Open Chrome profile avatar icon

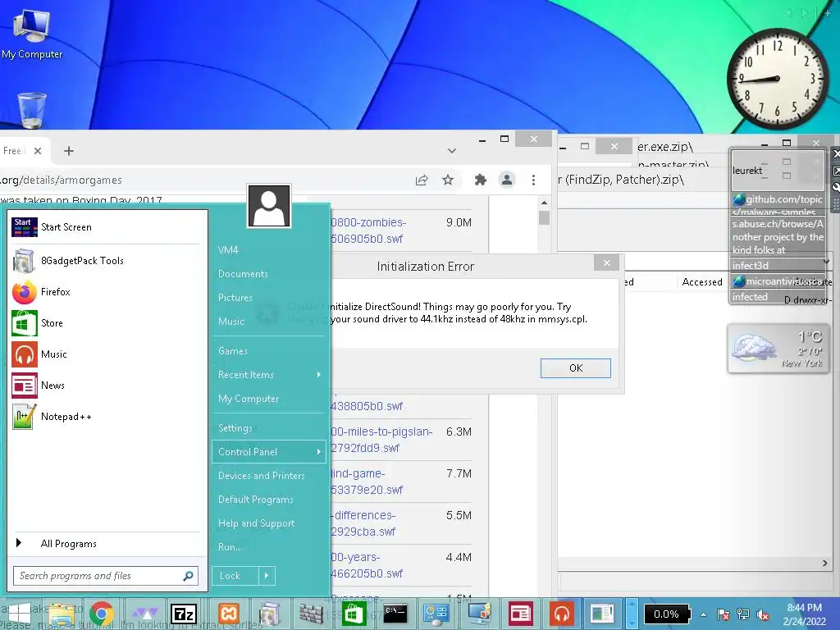pos(507,180)
